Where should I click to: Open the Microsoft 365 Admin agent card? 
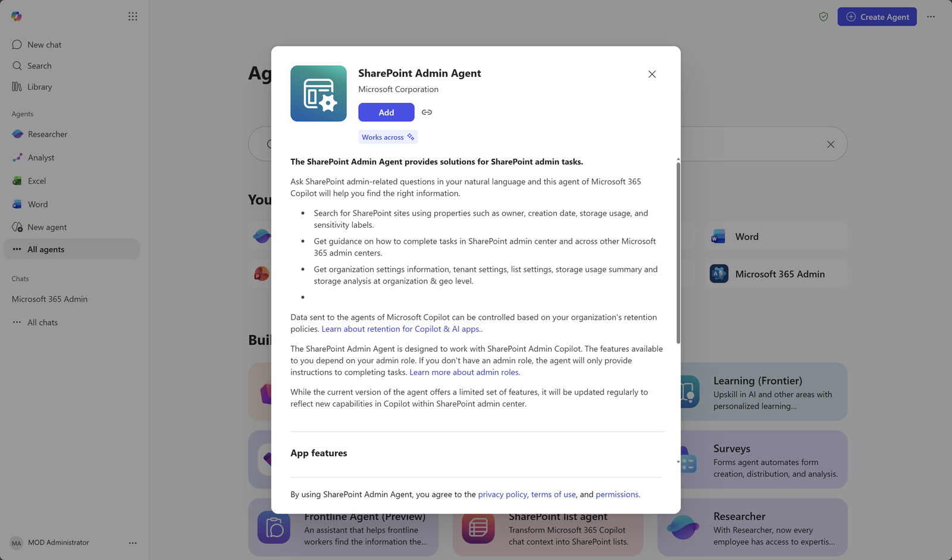click(x=776, y=274)
